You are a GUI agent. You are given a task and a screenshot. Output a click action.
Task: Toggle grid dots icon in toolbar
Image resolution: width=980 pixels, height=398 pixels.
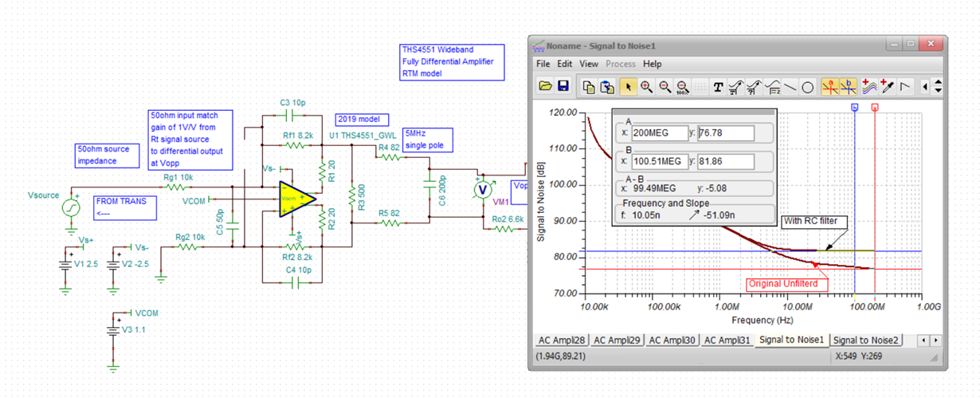point(700,86)
